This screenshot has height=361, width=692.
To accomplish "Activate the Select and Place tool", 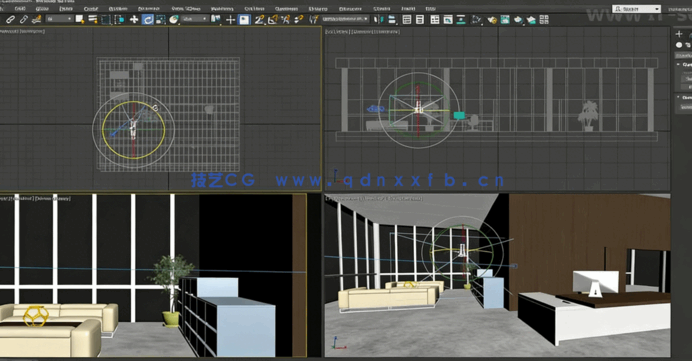I will [174, 19].
